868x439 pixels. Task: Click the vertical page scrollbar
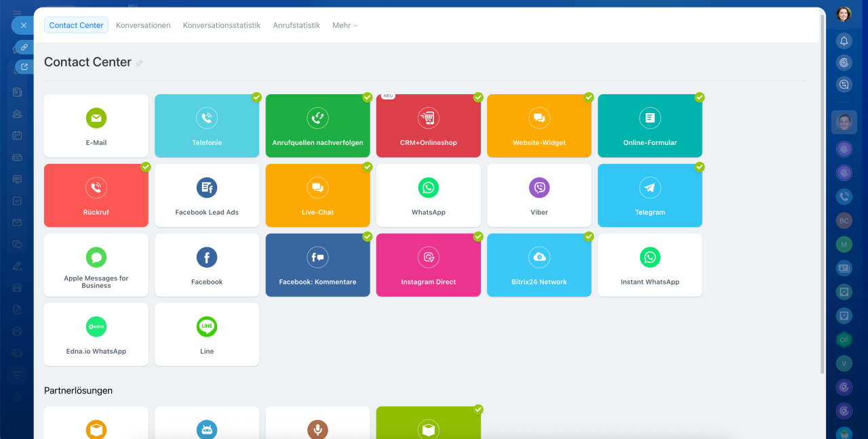point(823,192)
